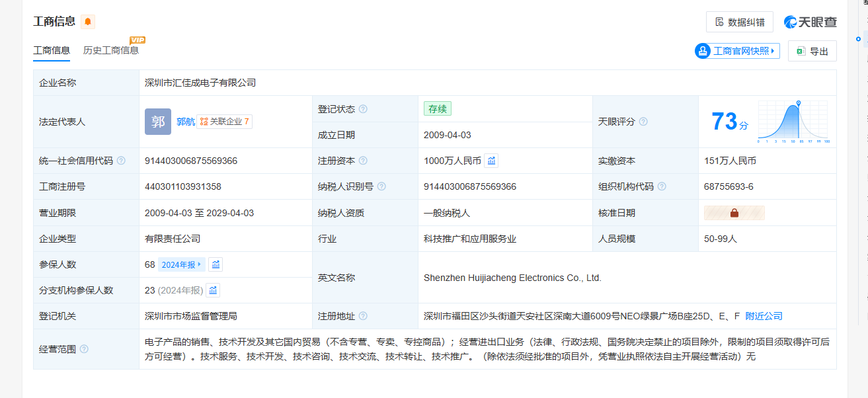Click help icon beside 天眼评分
This screenshot has width=868, height=398.
click(x=643, y=122)
